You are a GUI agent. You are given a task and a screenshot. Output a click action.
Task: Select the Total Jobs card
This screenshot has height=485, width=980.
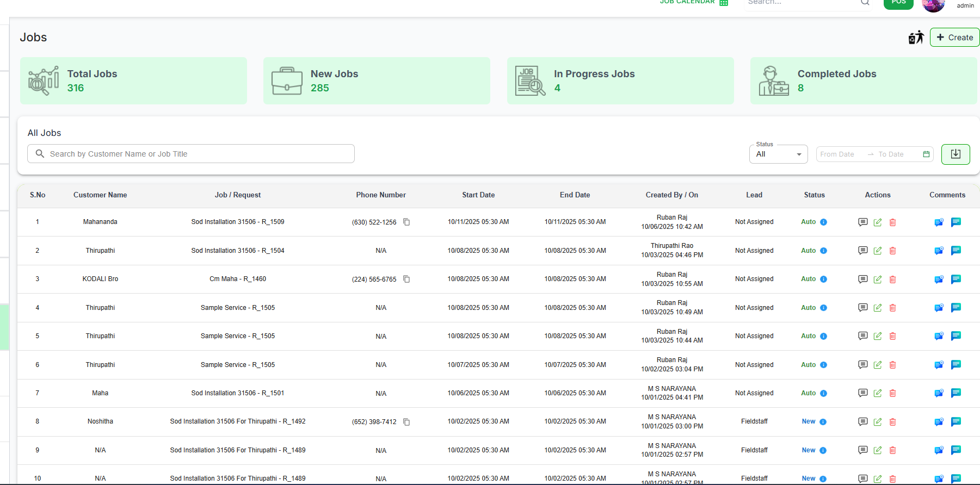pos(133,80)
